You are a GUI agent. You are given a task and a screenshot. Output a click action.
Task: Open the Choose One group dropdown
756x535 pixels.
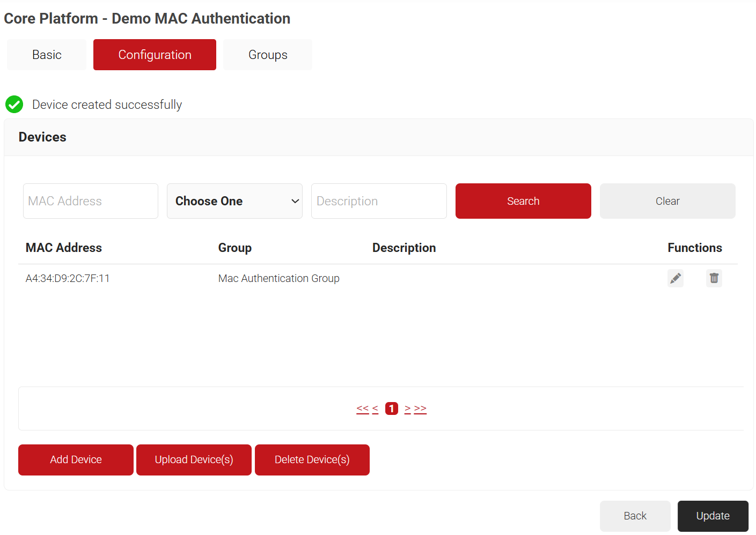[234, 201]
